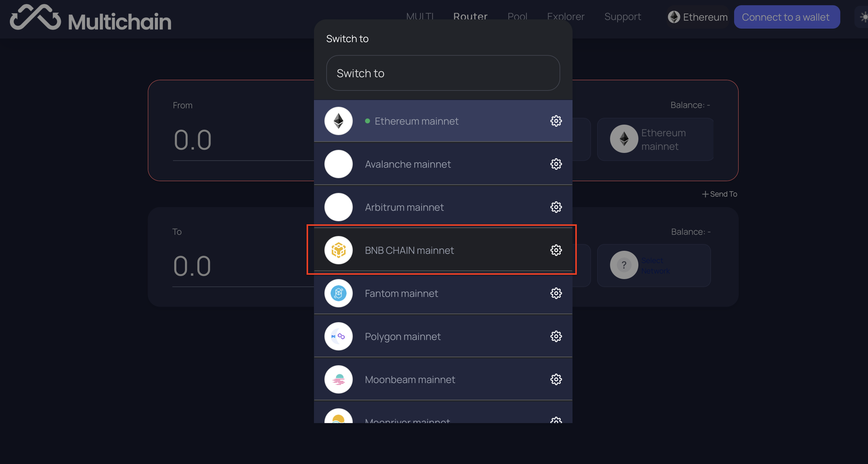Image resolution: width=868 pixels, height=464 pixels.
Task: Select Fantom mainnet network
Action: (443, 293)
